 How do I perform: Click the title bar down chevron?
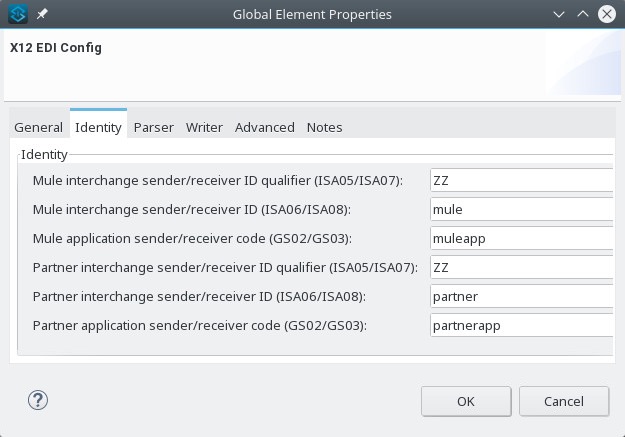pos(559,15)
